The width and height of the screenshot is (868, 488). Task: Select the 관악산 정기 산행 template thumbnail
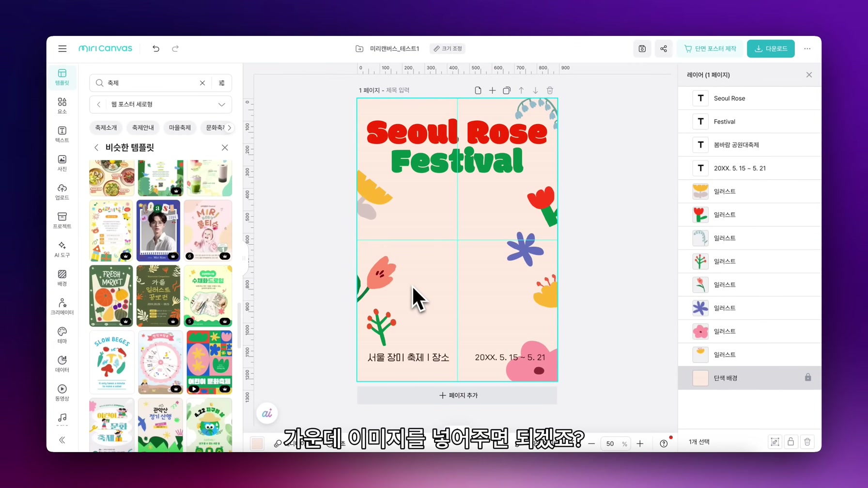coord(160,425)
